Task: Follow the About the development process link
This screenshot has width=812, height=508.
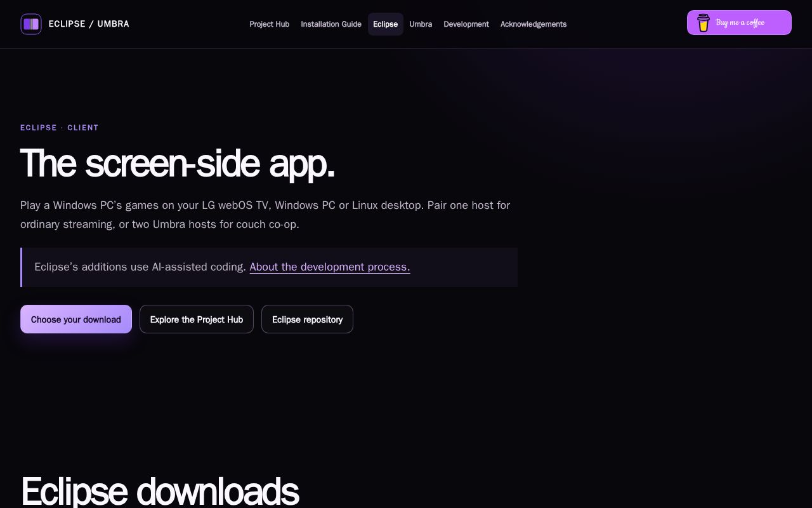Action: coord(330,267)
